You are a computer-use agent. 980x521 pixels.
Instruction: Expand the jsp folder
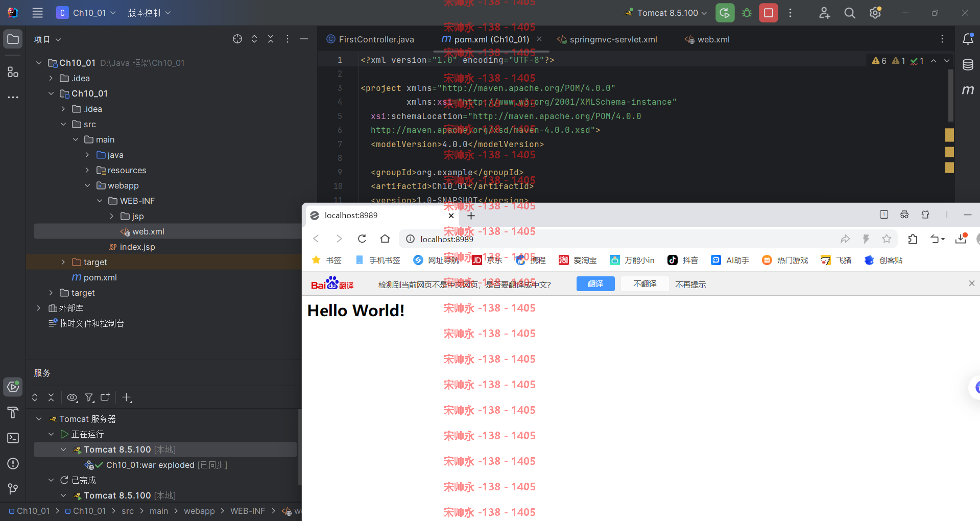pyautogui.click(x=111, y=216)
